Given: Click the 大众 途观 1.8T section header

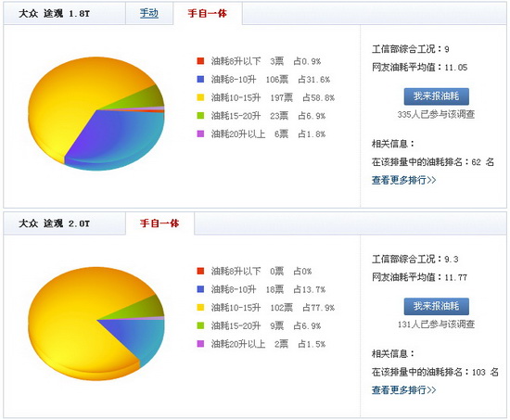Looking at the screenshot, I should point(54,13).
